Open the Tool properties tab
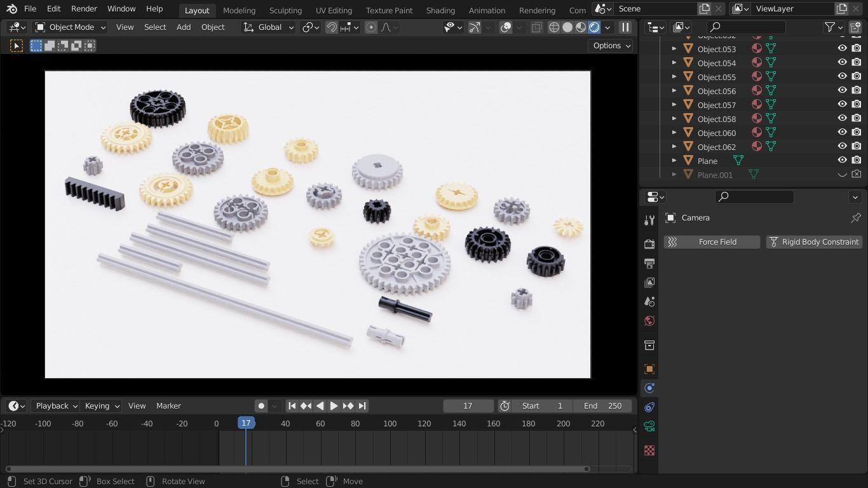 [649, 220]
